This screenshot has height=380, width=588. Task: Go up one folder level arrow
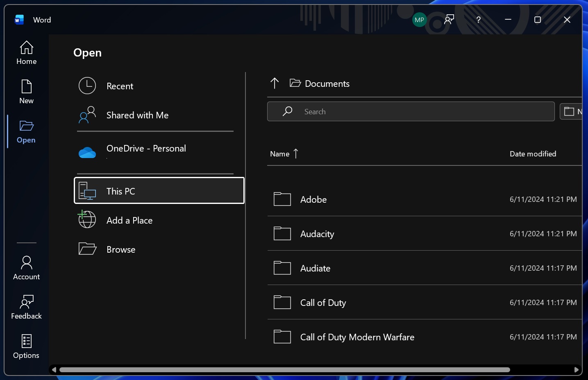tap(275, 84)
